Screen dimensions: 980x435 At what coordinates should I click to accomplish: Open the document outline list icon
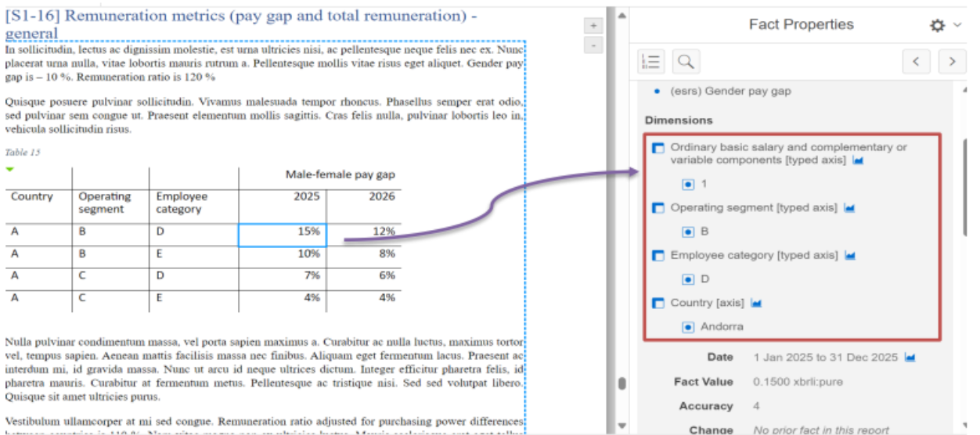coord(651,61)
